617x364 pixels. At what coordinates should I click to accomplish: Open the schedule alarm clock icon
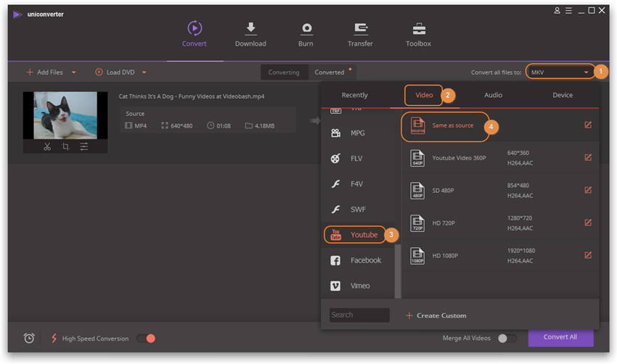(x=29, y=338)
